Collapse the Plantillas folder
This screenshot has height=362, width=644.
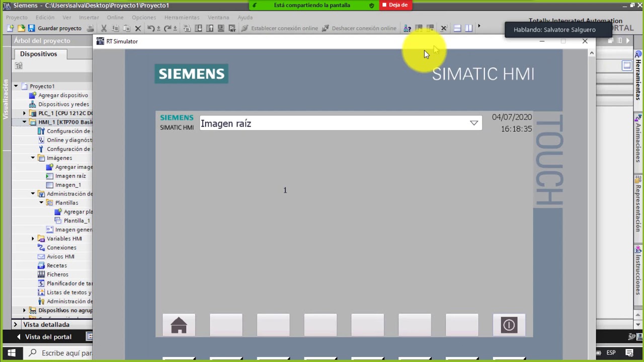pos(41,203)
